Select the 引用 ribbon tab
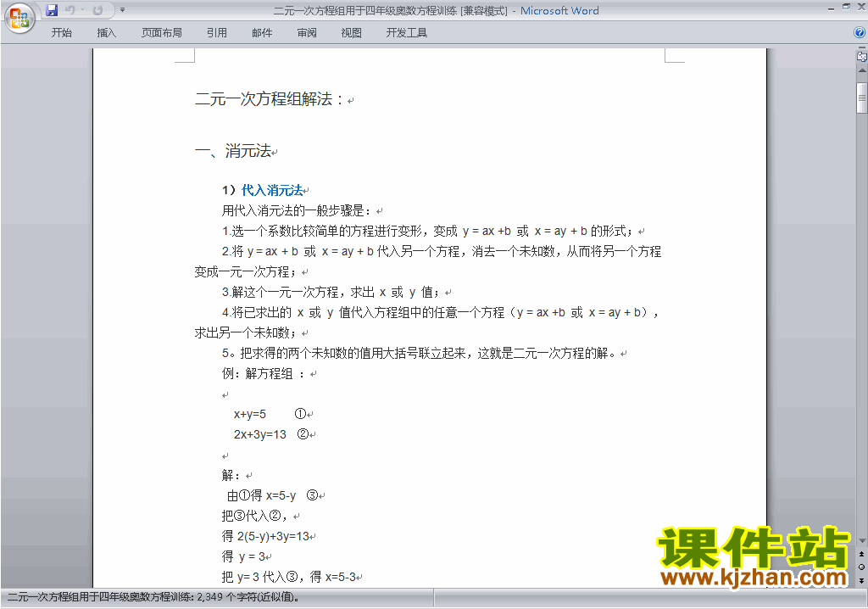Viewport: 868px width, 609px height. 217,33
